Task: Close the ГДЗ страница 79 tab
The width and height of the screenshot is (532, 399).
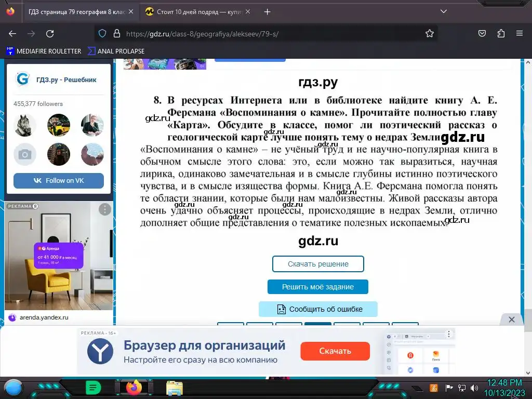Action: (x=131, y=12)
